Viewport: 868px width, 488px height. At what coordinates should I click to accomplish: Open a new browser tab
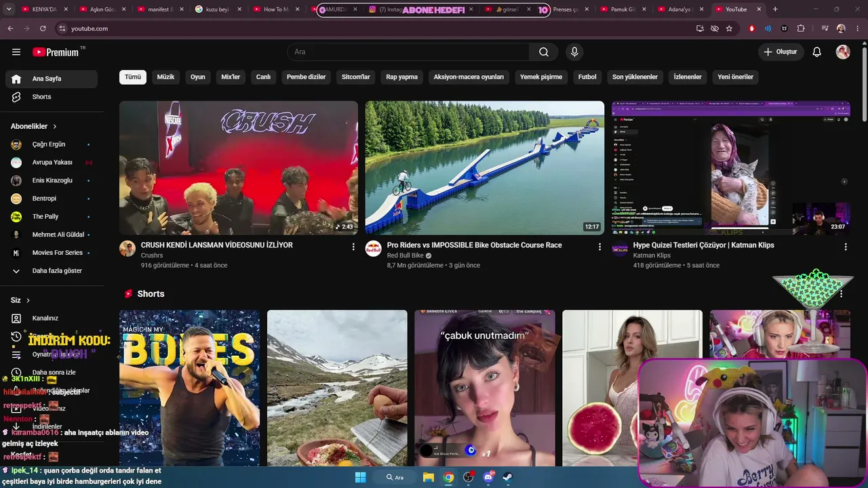[775, 9]
